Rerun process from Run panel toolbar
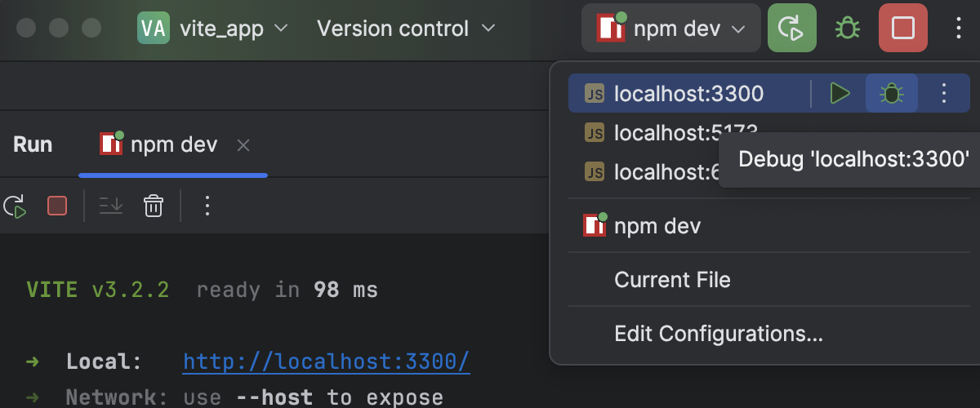 pyautogui.click(x=15, y=206)
